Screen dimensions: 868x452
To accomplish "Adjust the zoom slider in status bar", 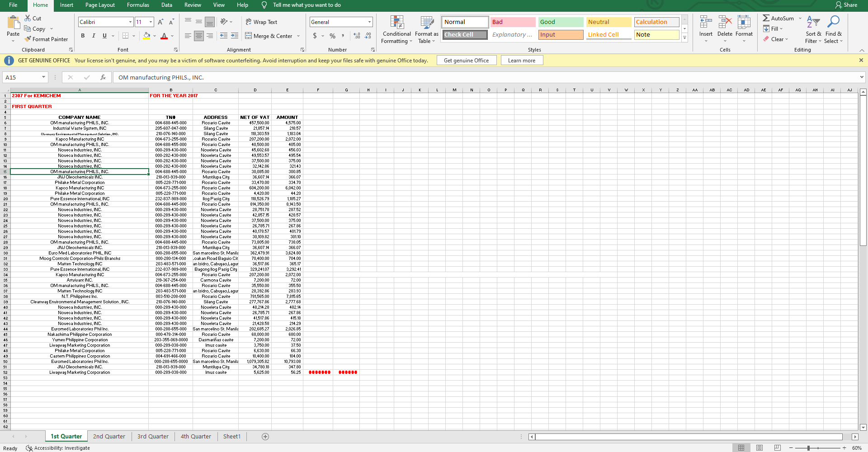I will tap(808, 448).
